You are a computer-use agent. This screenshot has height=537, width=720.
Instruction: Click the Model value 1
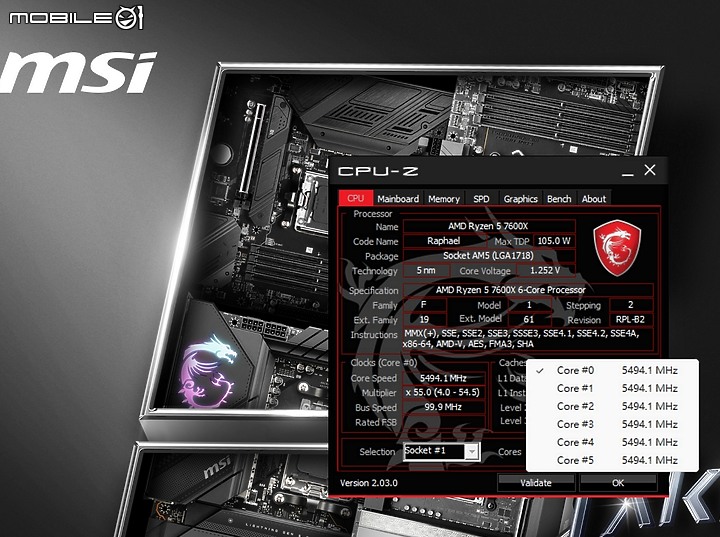(x=529, y=305)
